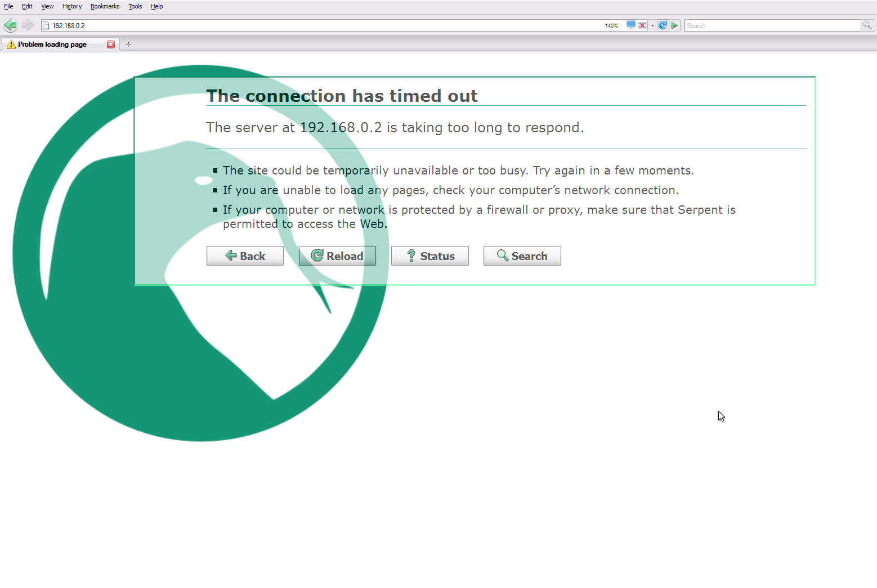
Task: Close the Problem loading page tab
Action: click(111, 44)
